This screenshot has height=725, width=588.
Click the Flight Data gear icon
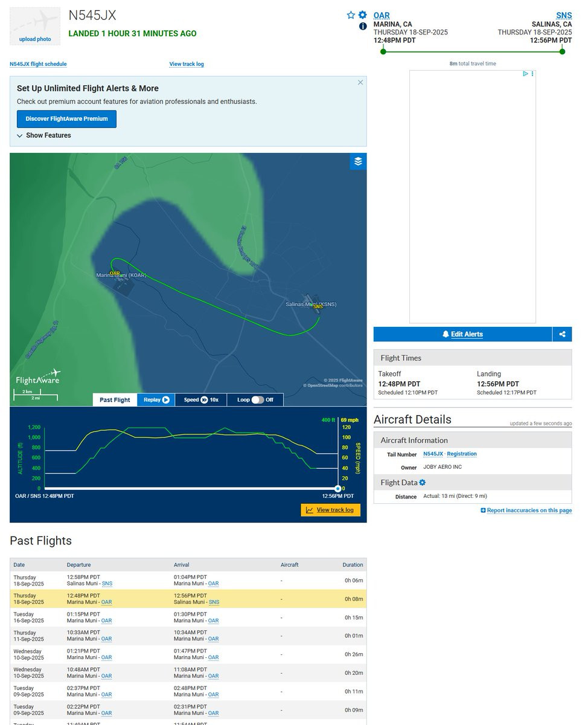click(423, 483)
